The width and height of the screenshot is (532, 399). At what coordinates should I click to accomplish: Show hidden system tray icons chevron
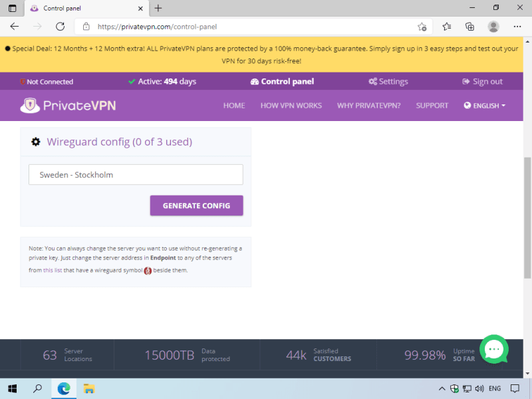click(442, 388)
